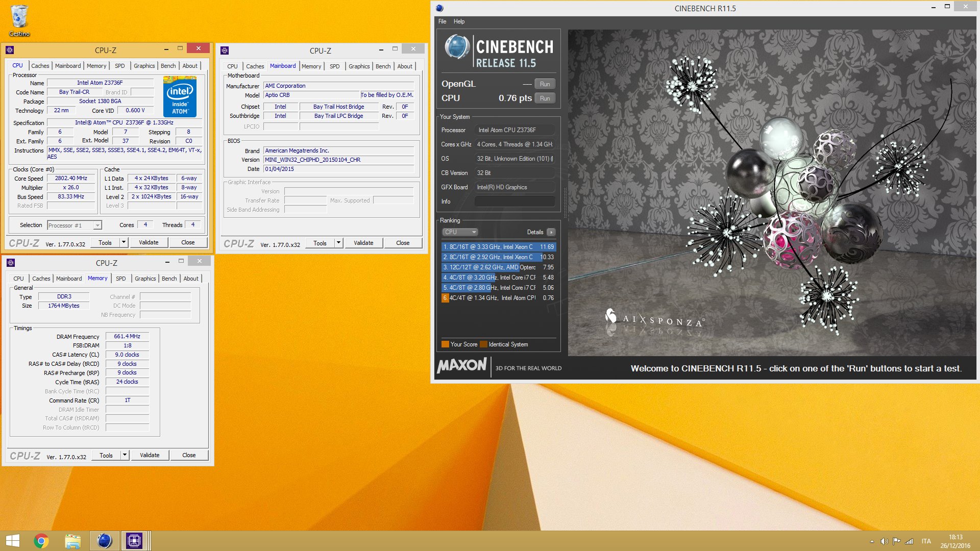Click the Windows Start button
This screenshot has height=551, width=980.
click(12, 541)
